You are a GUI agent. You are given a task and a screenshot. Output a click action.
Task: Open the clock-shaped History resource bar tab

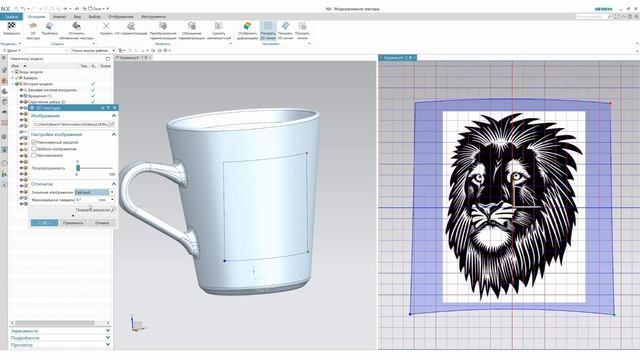(x=4, y=163)
